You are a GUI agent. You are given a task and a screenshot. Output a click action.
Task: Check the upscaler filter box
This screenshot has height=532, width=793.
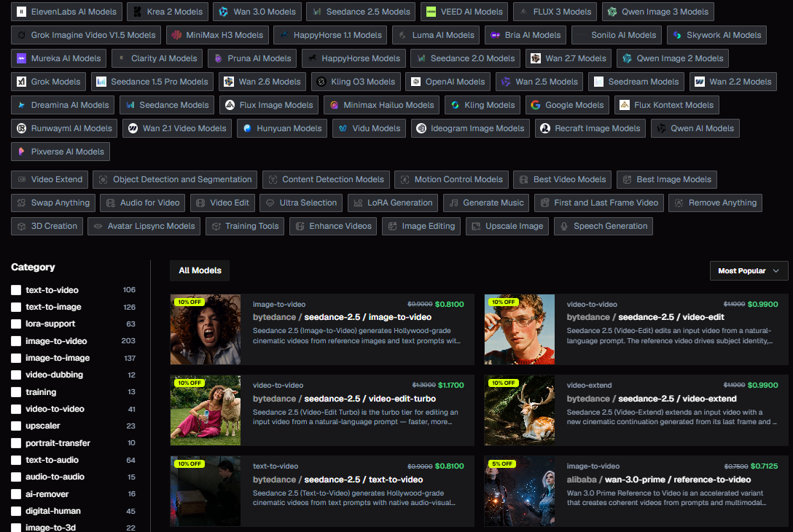[16, 426]
